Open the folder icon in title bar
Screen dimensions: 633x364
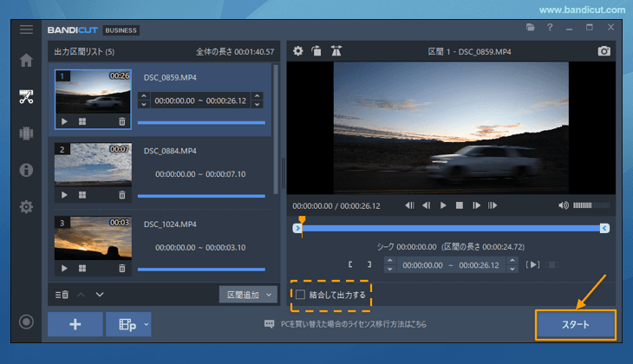click(530, 29)
